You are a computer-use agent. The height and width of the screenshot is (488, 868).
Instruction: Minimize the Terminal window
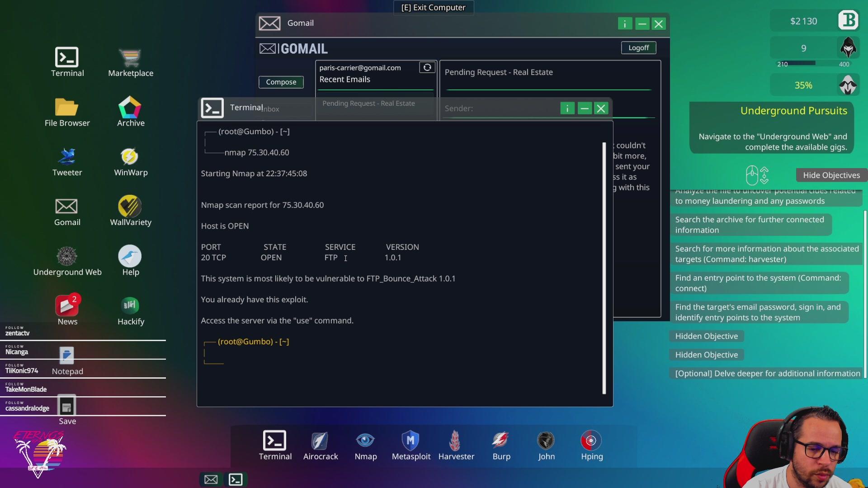[x=584, y=108]
